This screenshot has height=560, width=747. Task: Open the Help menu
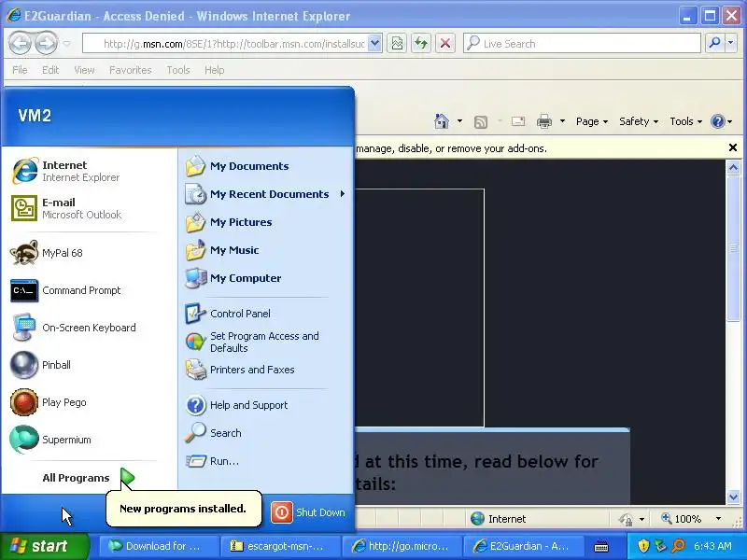tap(215, 70)
